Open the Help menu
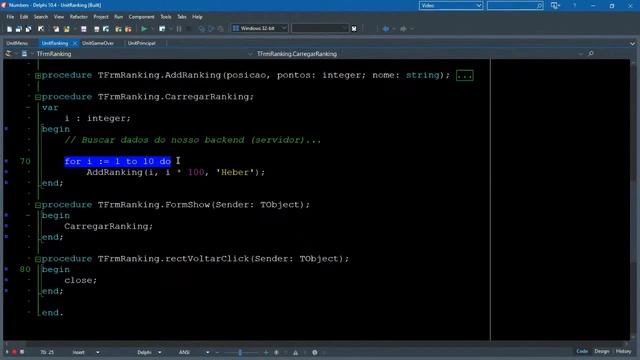Screen dimensions: 640x360 click(197, 17)
